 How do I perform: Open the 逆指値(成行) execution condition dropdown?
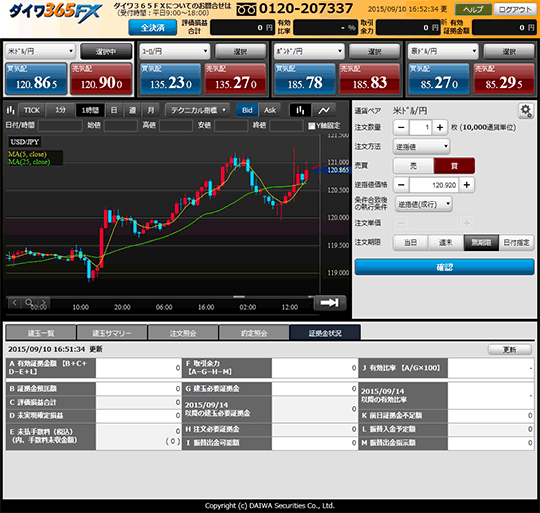(424, 204)
